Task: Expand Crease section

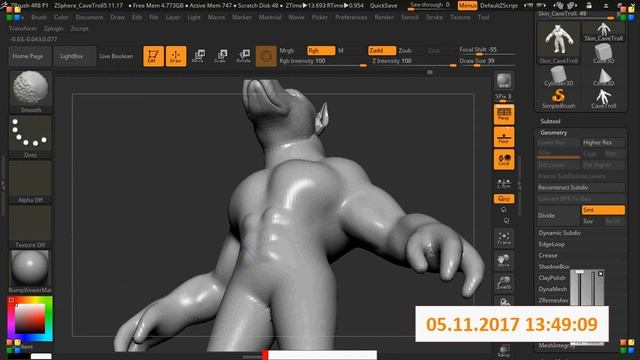Action: pyautogui.click(x=548, y=255)
